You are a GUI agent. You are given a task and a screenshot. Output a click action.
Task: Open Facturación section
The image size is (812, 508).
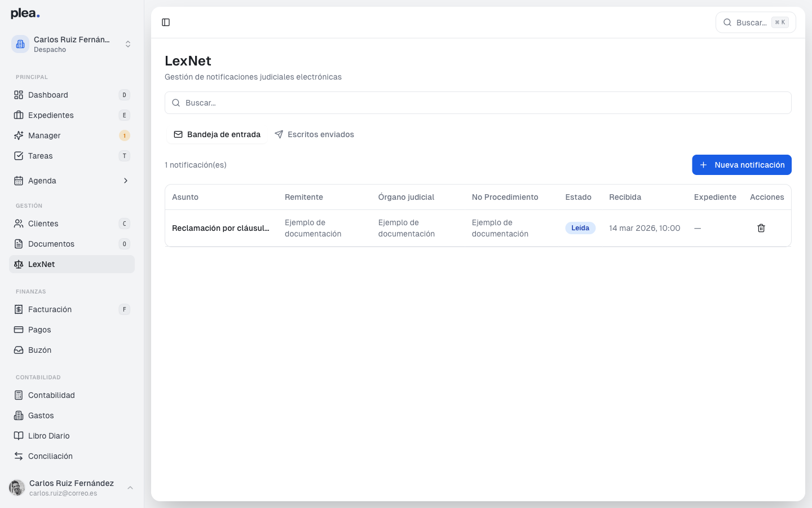(x=72, y=309)
